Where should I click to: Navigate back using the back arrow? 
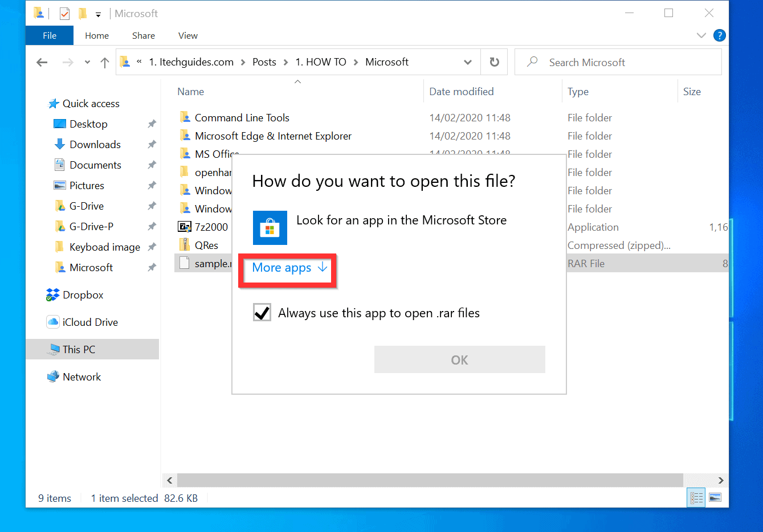pos(42,62)
